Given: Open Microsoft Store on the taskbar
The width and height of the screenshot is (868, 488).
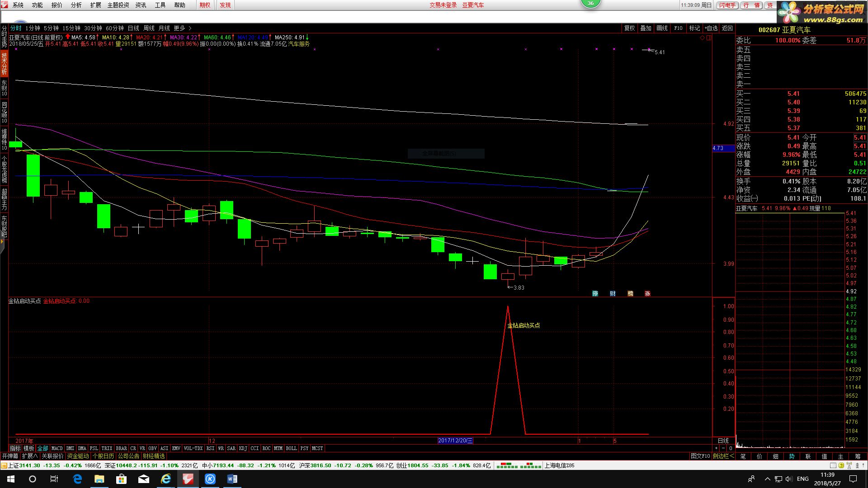Looking at the screenshot, I should [121, 479].
